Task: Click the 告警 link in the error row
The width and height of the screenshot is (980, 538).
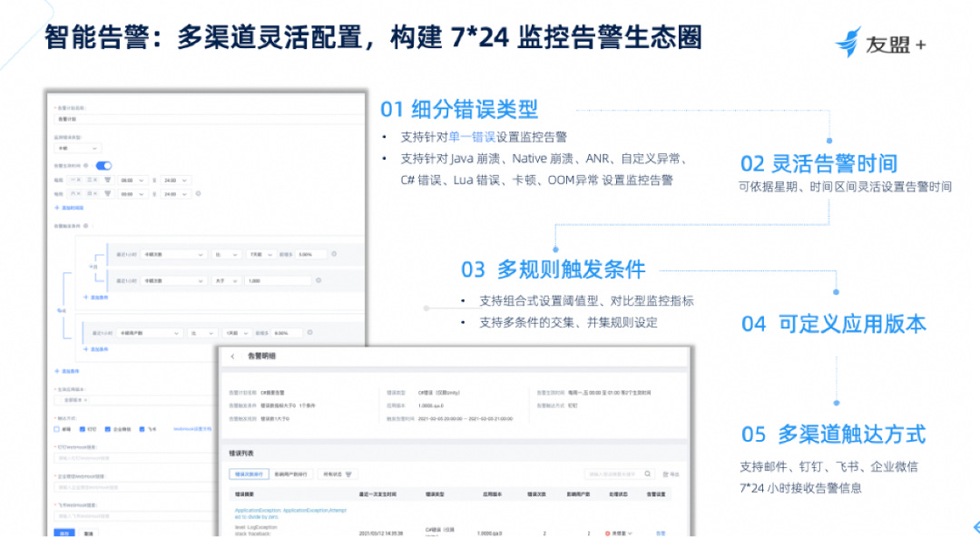Action: (661, 533)
